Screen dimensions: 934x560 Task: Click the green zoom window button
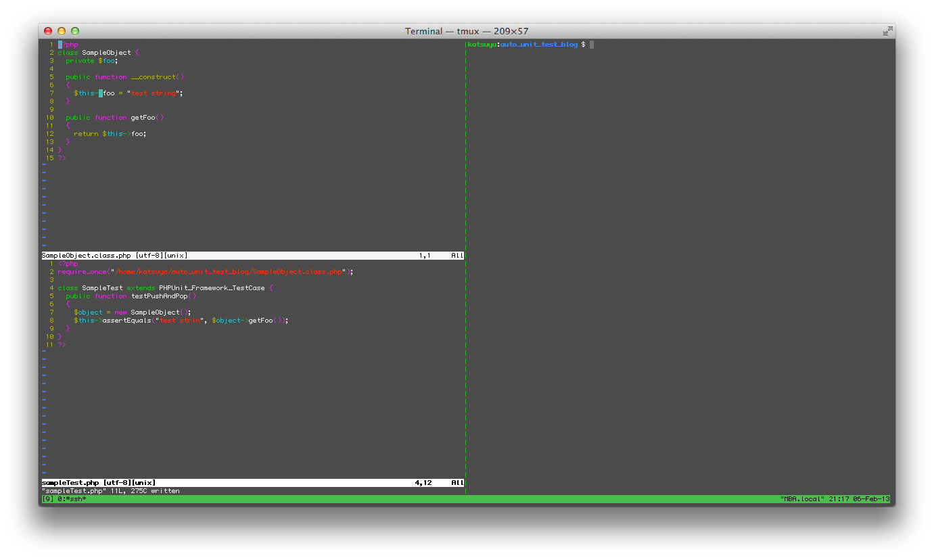point(75,31)
